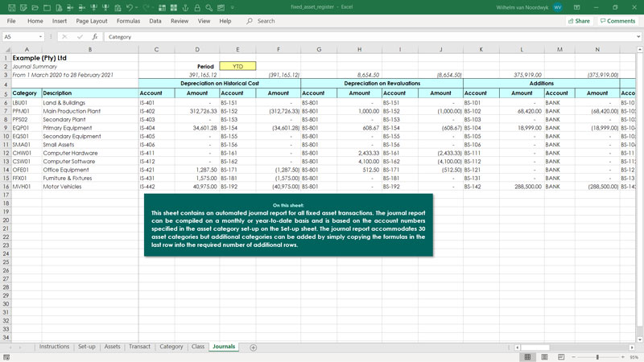Open the Help ribbon tab
Viewport: 644px width, 362px height.
coord(225,21)
